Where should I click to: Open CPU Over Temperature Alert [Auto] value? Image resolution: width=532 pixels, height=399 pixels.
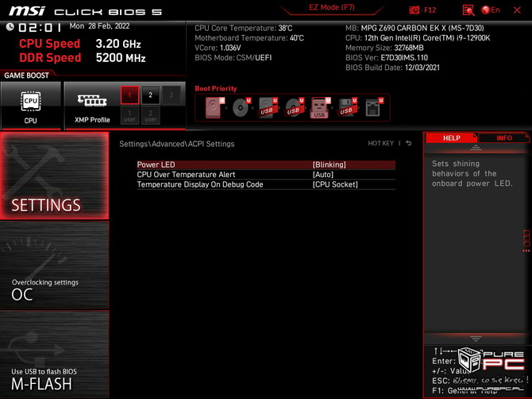tap(323, 175)
